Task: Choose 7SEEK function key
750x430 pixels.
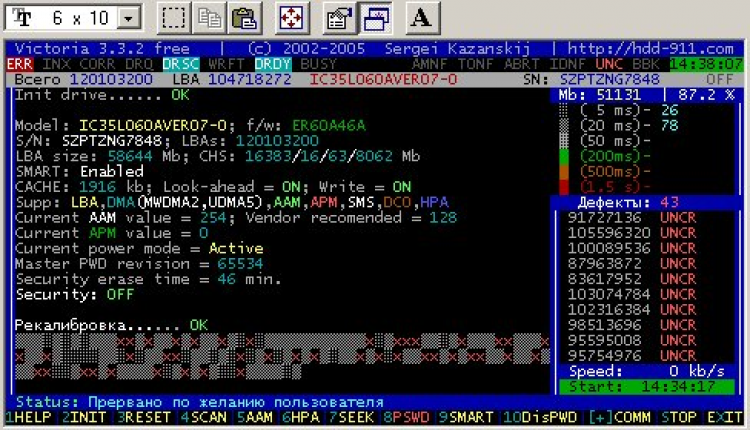Action: pyautogui.click(x=352, y=417)
